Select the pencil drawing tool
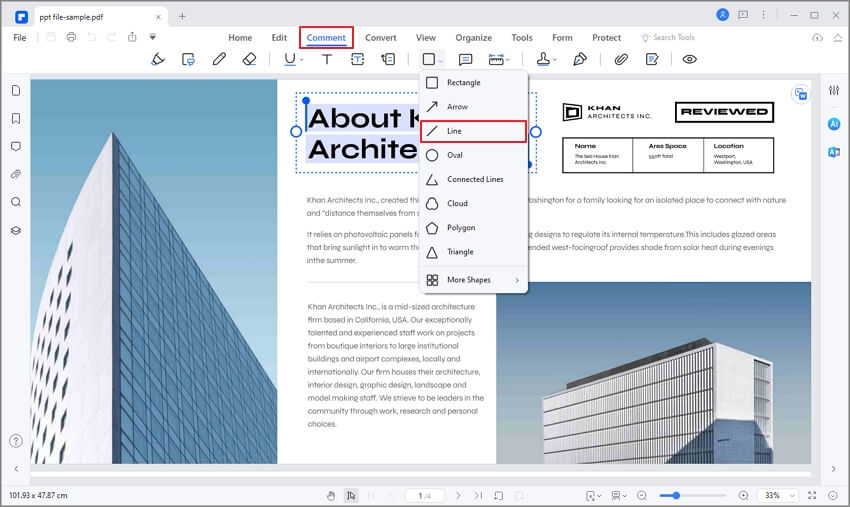The width and height of the screenshot is (850, 507). (219, 59)
